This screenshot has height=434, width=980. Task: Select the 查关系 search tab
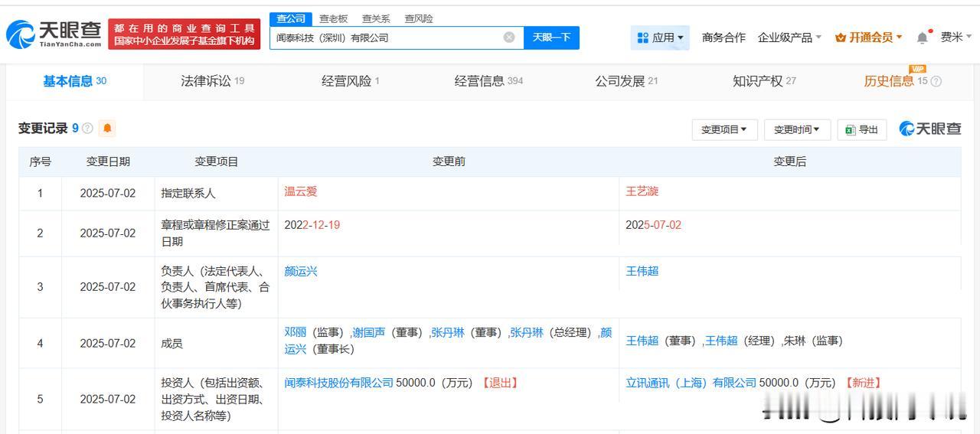(376, 18)
